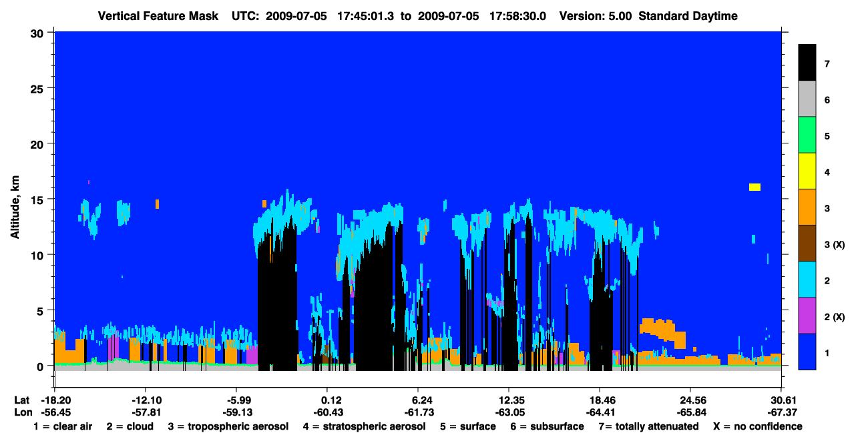The width and height of the screenshot is (868, 445).
Task: Click the colorbar label '2 (X)'
Action: [835, 316]
